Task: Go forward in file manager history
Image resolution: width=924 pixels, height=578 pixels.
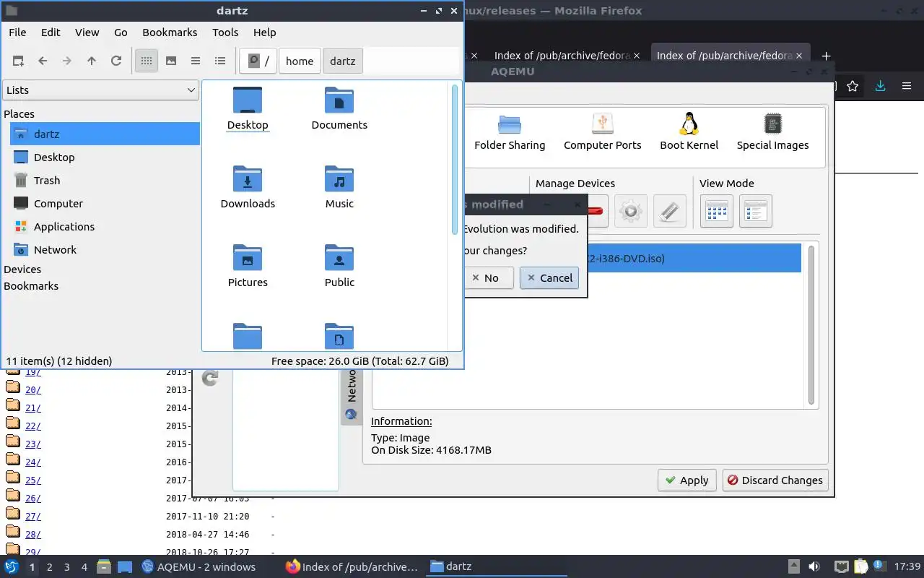Action: [67, 61]
